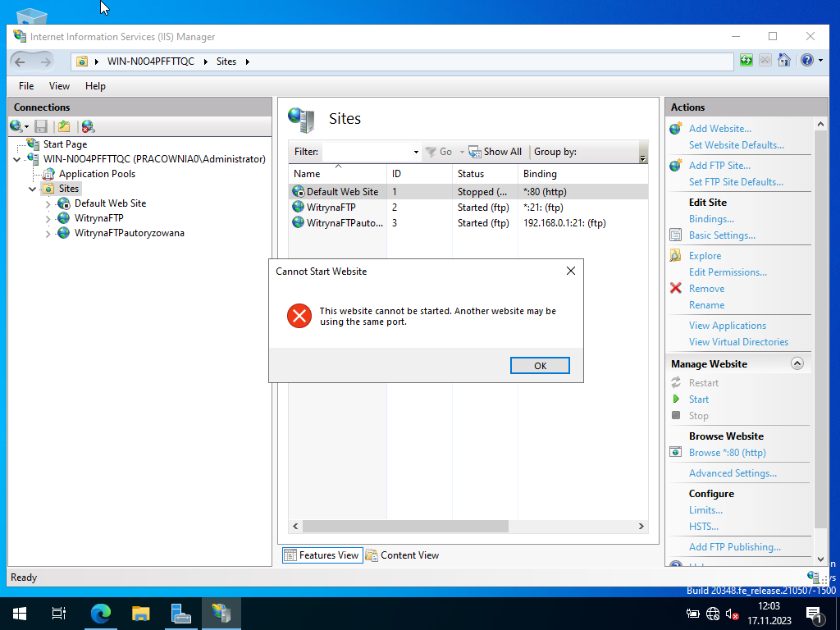
Task: Expand the WitrynaFTP tree node
Action: (x=48, y=218)
